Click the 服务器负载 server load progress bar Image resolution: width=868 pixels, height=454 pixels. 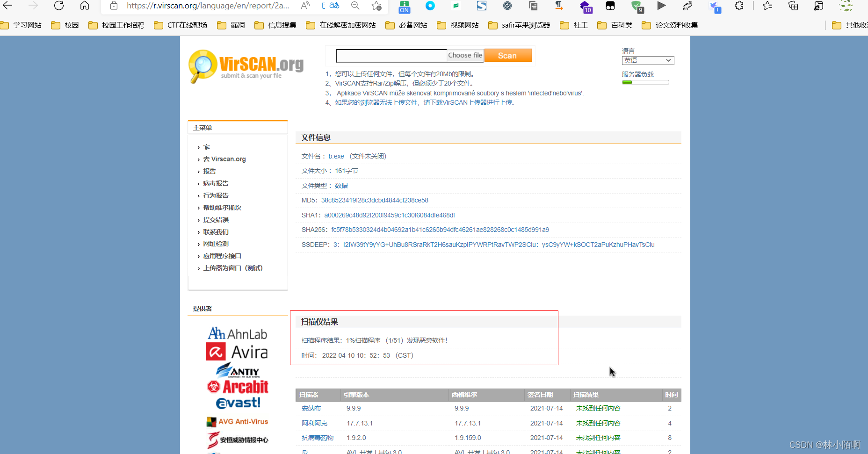[645, 82]
